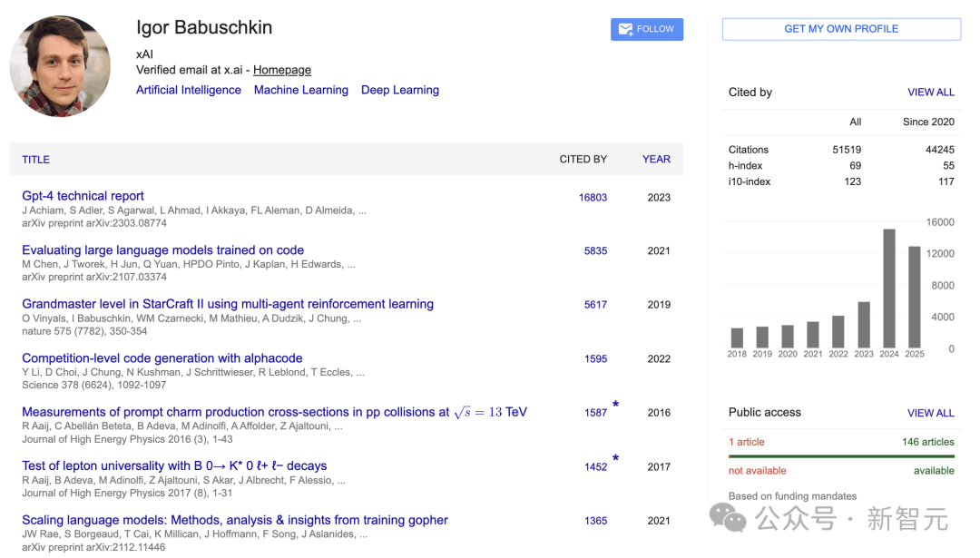
Task: View 1595 citations count
Action: (x=595, y=358)
